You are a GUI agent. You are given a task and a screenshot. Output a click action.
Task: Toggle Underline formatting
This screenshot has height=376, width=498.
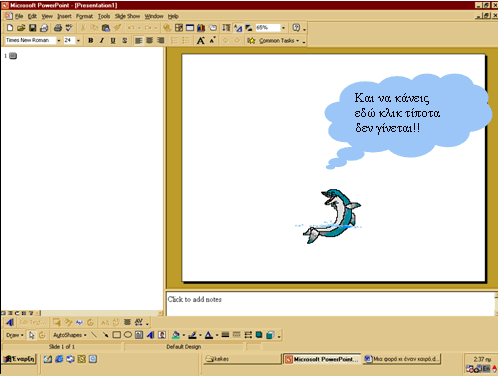pos(113,41)
